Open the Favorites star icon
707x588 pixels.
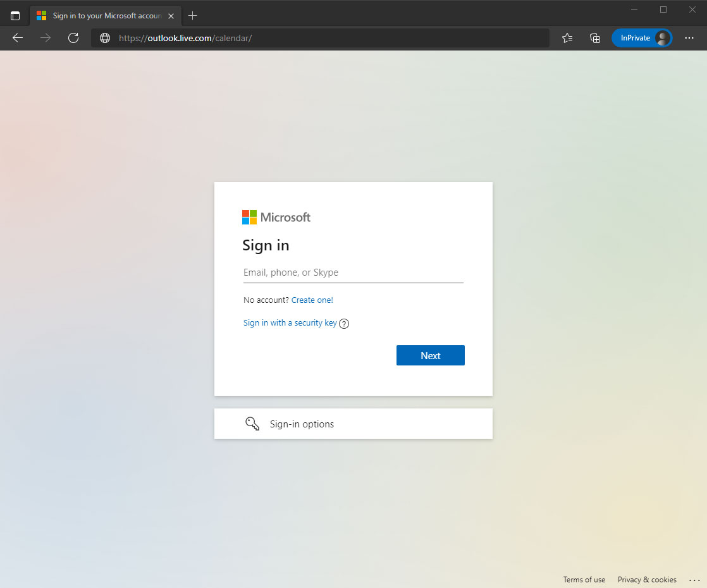(567, 38)
